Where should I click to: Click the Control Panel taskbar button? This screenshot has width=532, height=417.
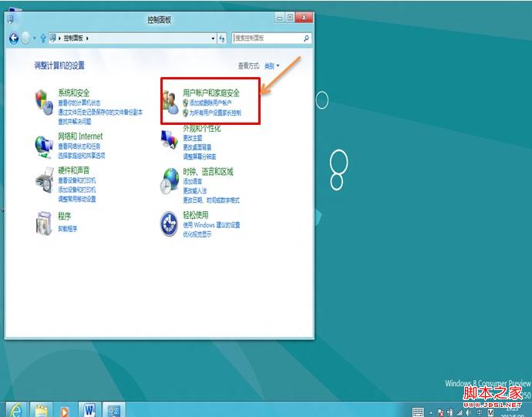coord(113,410)
